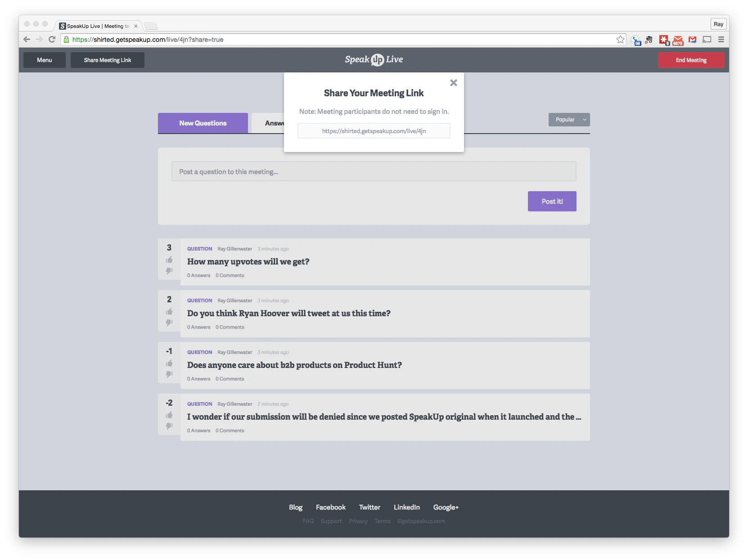Open the Facebook footer link
Screen dimensions: 748x560
click(x=331, y=507)
